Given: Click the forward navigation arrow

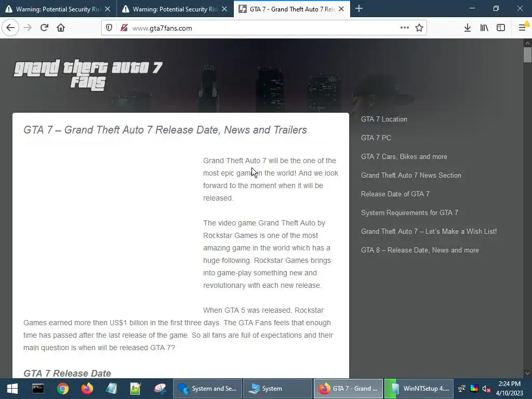Looking at the screenshot, I should 28,28.
